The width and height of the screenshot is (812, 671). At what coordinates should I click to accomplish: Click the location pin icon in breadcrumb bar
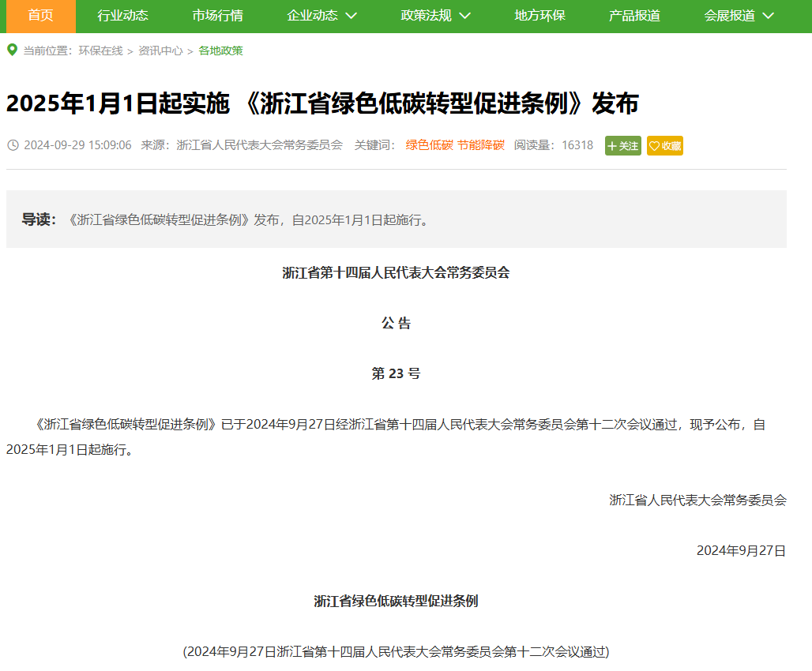(11, 50)
